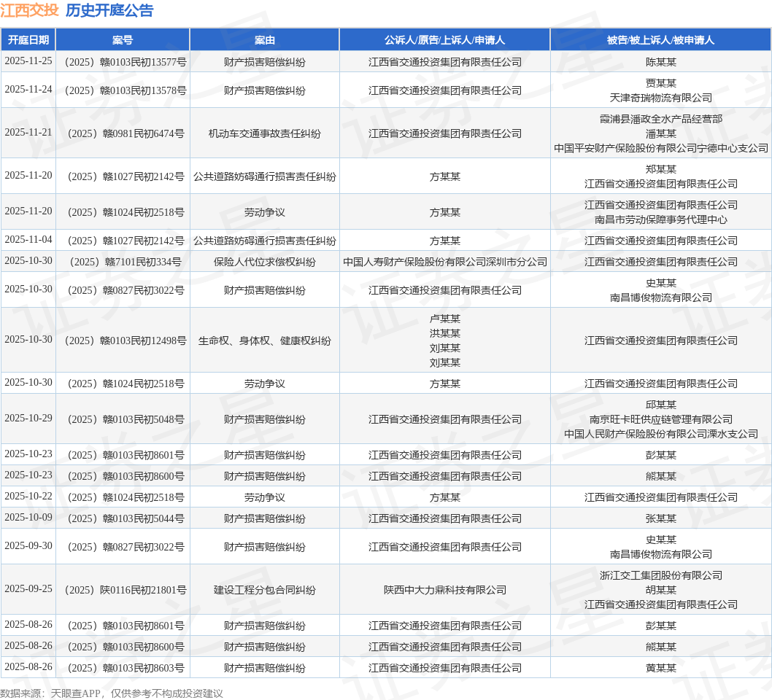The height and width of the screenshot is (700, 772).
Task: Select 中国平安财产保险股份有限公司宁德中心支公司 text
Action: [661, 148]
